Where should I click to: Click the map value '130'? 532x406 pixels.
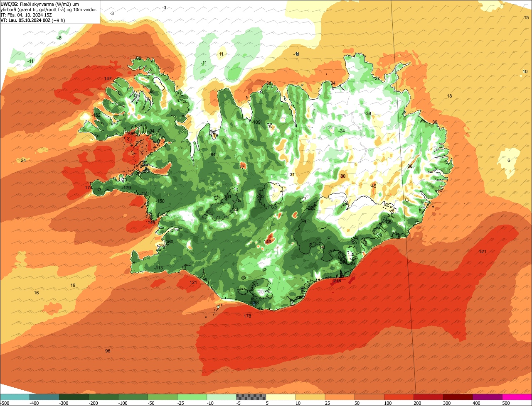(389, 222)
